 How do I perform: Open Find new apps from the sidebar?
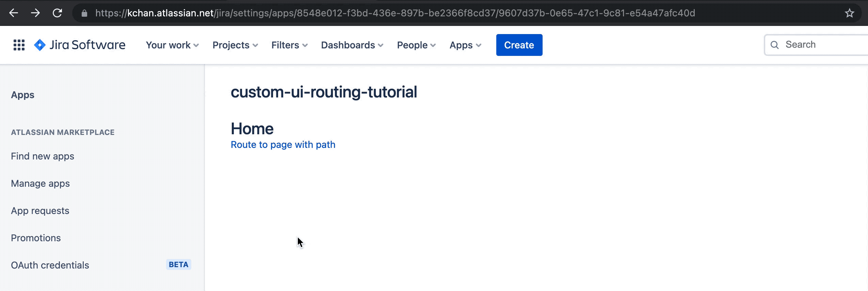pyautogui.click(x=42, y=156)
